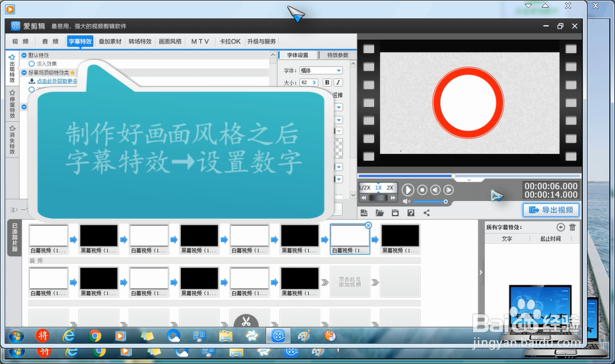The image size is (615, 364).
Task: Open the help question-mark icon
Action: 410,213
